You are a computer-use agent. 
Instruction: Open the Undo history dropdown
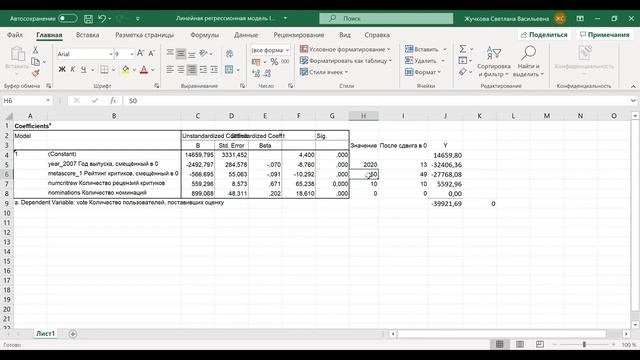[x=110, y=18]
